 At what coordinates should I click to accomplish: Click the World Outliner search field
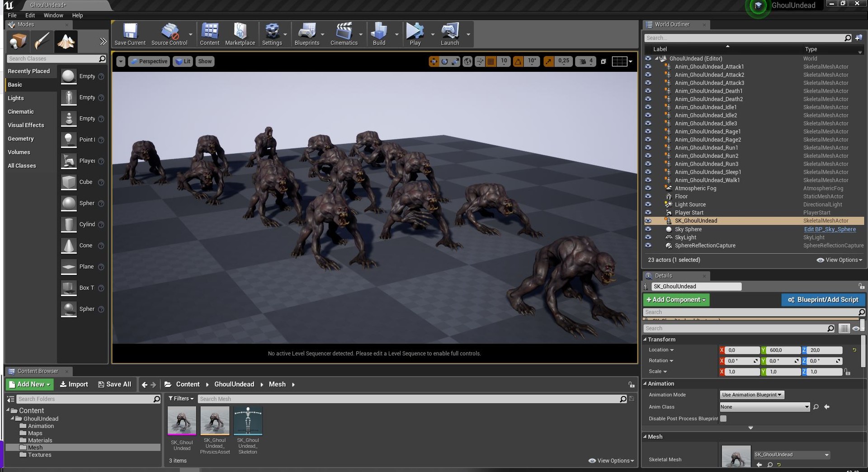pos(744,38)
